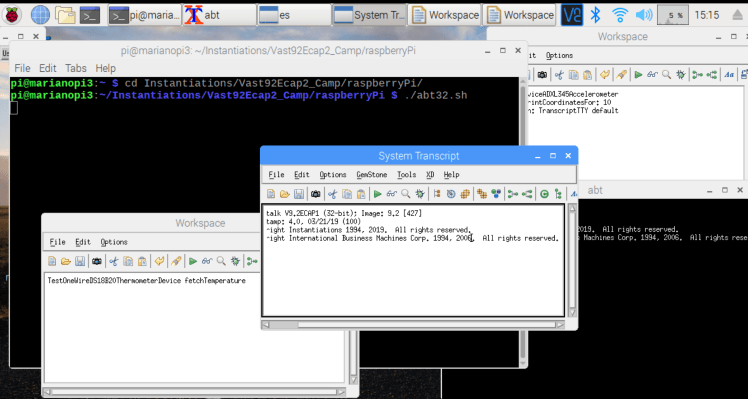Click hierarchy tree icon after the bug icon, System Transcript

436,194
